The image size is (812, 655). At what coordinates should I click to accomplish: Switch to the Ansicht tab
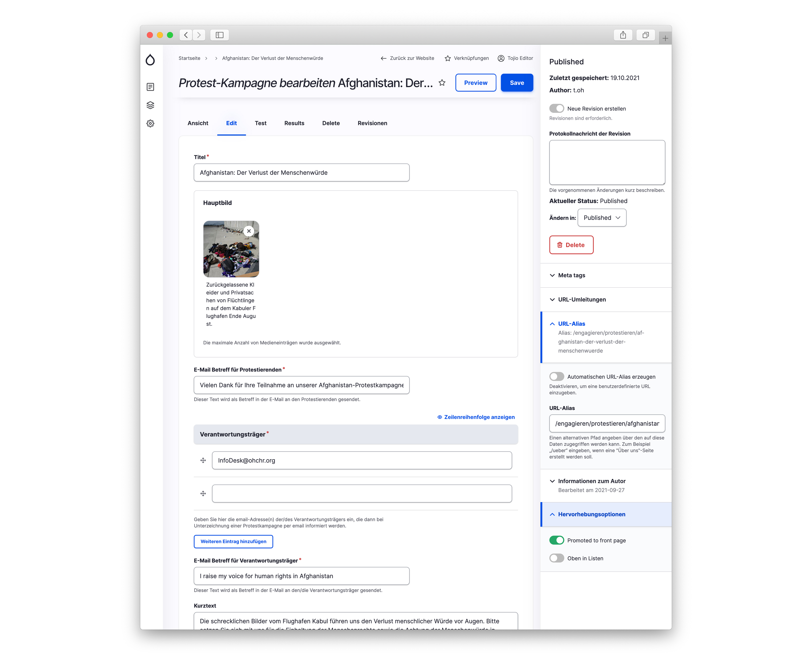click(198, 123)
